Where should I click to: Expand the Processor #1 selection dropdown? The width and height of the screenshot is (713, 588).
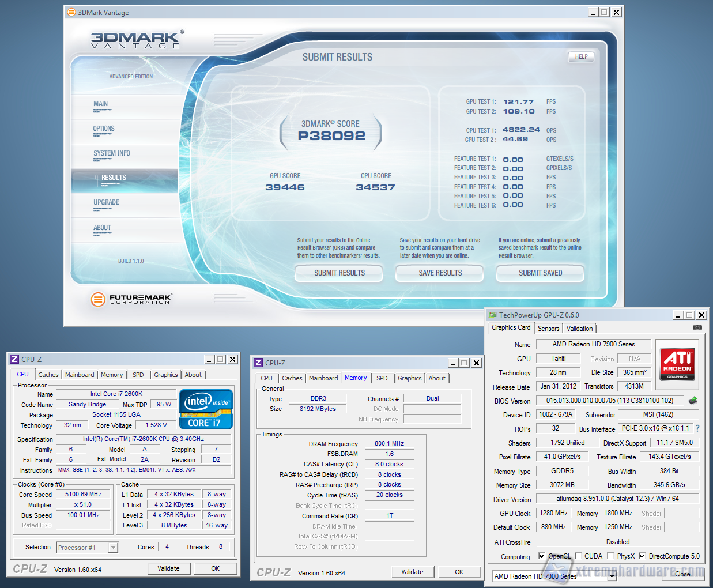113,548
